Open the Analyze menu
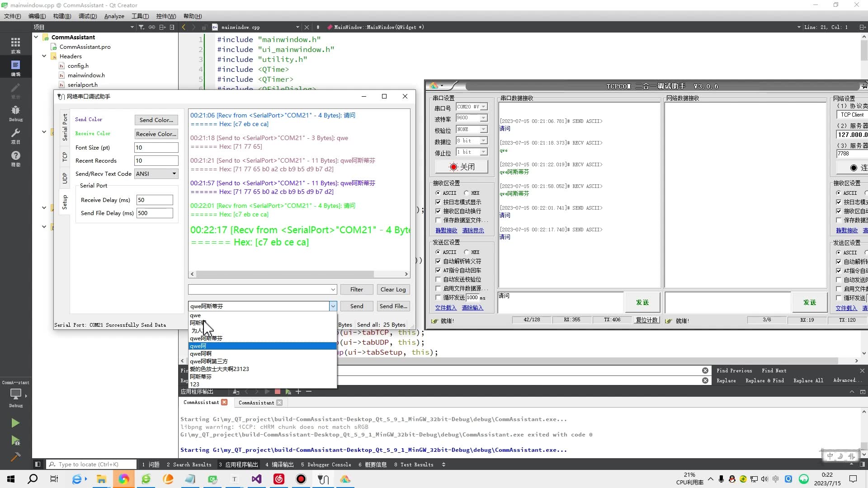868x488 pixels. (x=114, y=16)
